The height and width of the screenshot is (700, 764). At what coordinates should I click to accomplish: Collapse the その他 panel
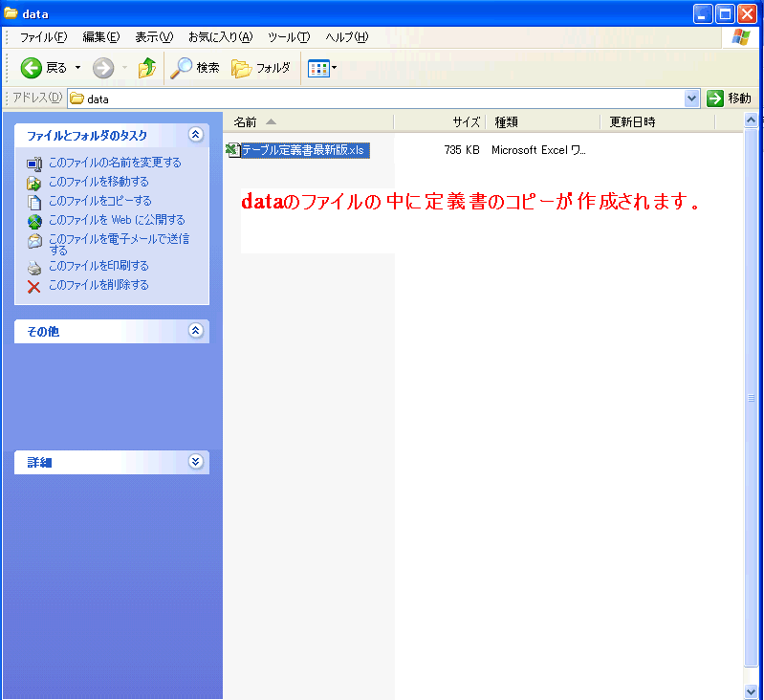click(x=196, y=331)
